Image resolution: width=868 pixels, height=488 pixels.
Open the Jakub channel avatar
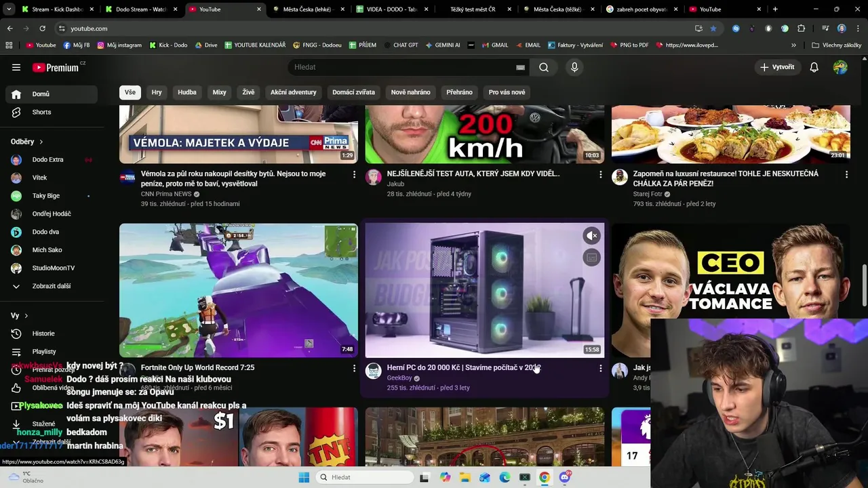click(374, 178)
